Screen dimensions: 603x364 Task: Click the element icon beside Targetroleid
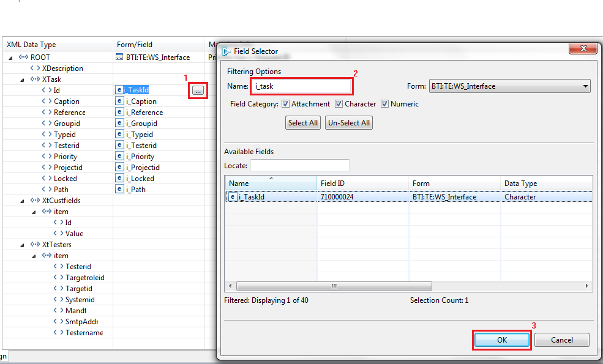(x=58, y=278)
